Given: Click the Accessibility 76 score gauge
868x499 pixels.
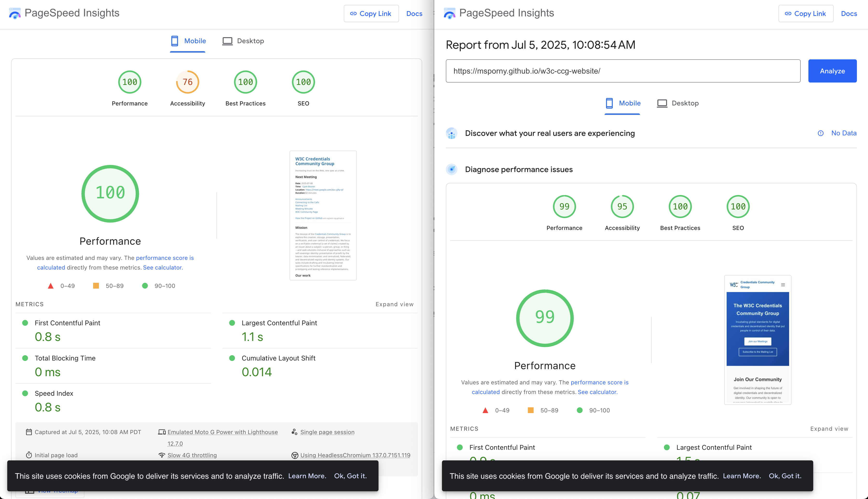Looking at the screenshot, I should click(187, 82).
